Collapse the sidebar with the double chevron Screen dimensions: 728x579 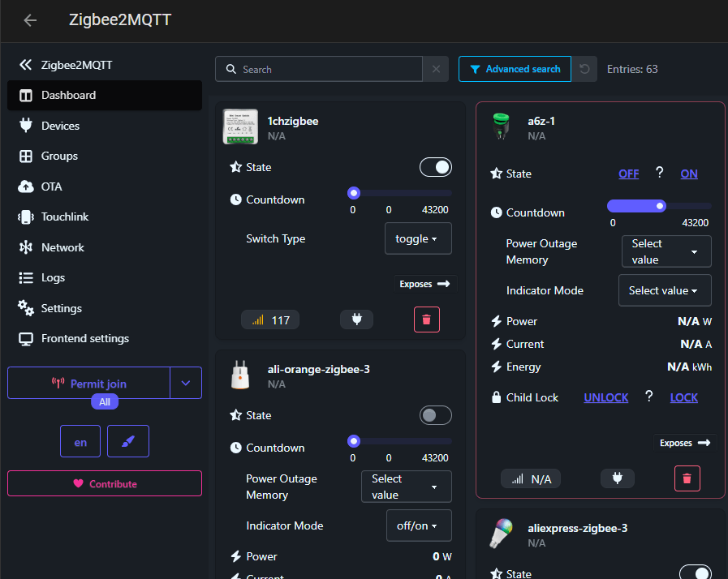(x=25, y=65)
